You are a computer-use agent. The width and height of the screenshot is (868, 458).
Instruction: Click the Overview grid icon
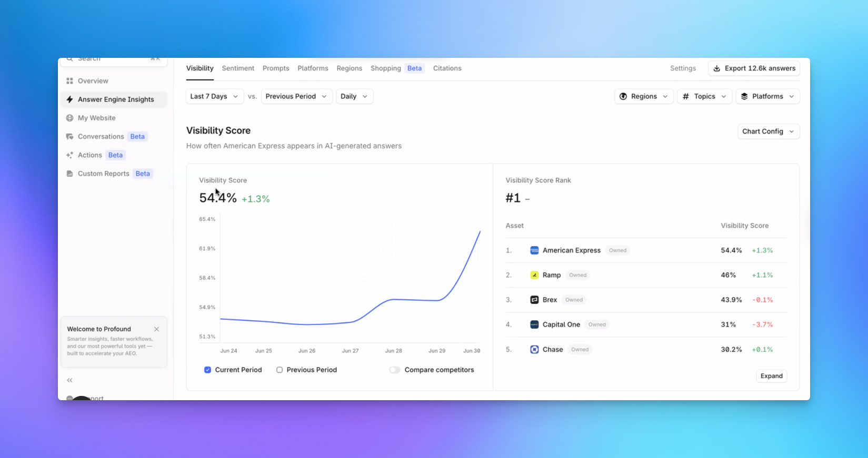[x=69, y=81]
